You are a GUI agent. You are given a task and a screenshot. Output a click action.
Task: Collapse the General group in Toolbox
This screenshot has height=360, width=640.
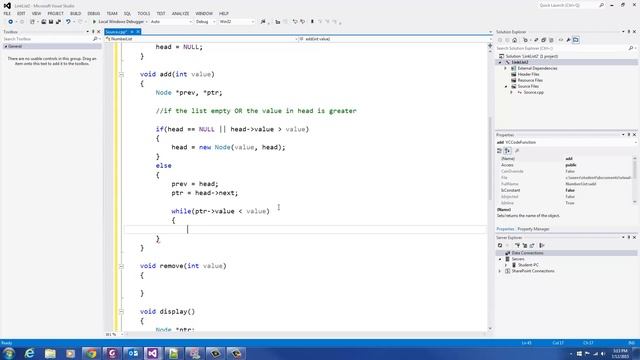(6, 47)
